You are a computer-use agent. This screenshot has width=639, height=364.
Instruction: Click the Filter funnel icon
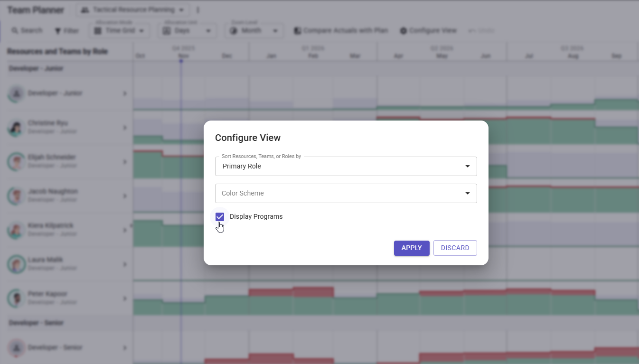pos(58,31)
